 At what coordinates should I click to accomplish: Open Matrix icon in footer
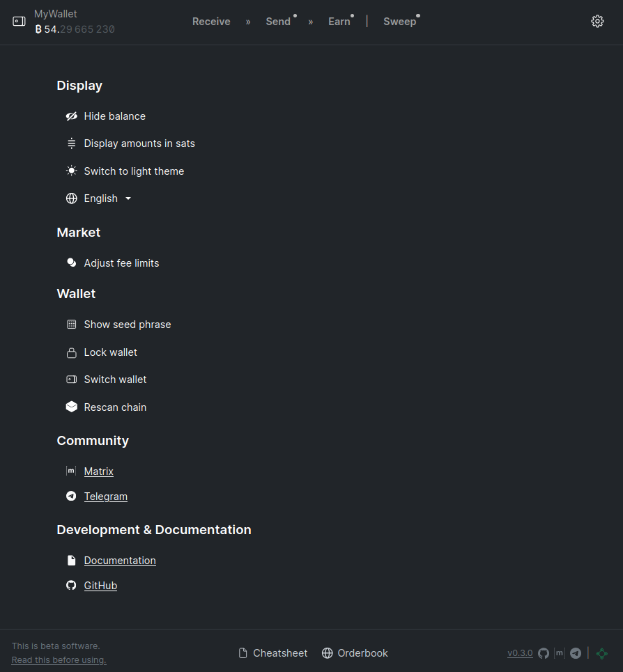click(559, 653)
